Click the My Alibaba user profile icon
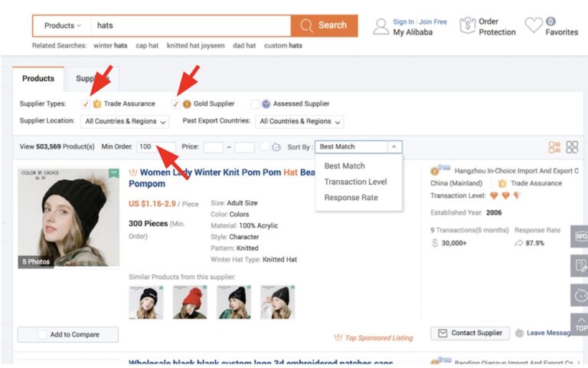This screenshot has width=588, height=368. pyautogui.click(x=381, y=27)
